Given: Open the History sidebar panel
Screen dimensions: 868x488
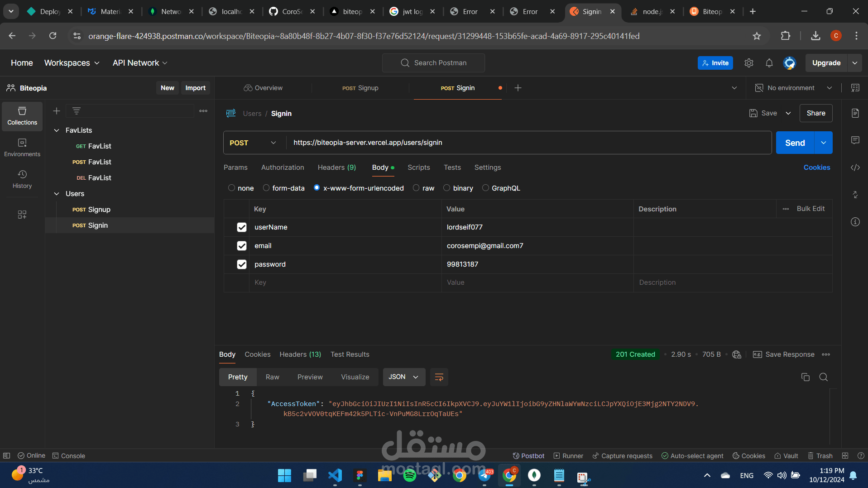Looking at the screenshot, I should [x=22, y=179].
